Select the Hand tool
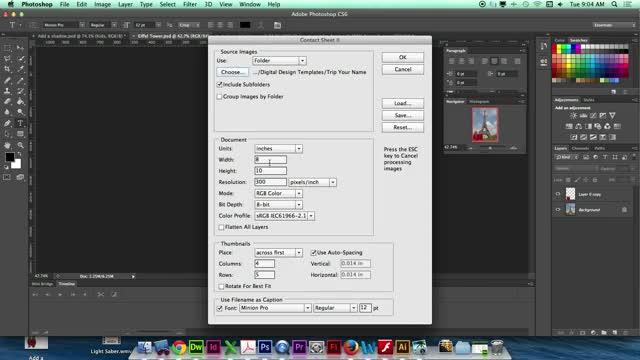This screenshot has width=640, height=360. pyautogui.click(x=7, y=145)
